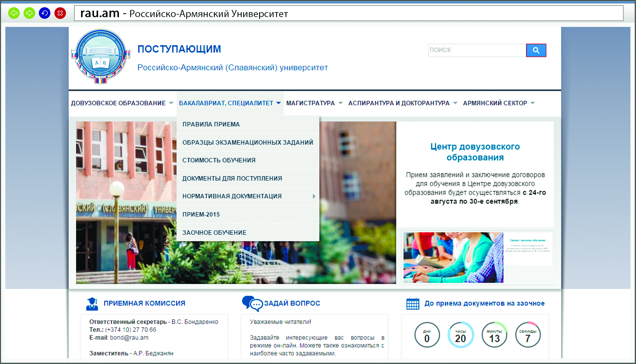Click the Приемная комиссия section heading

(144, 303)
